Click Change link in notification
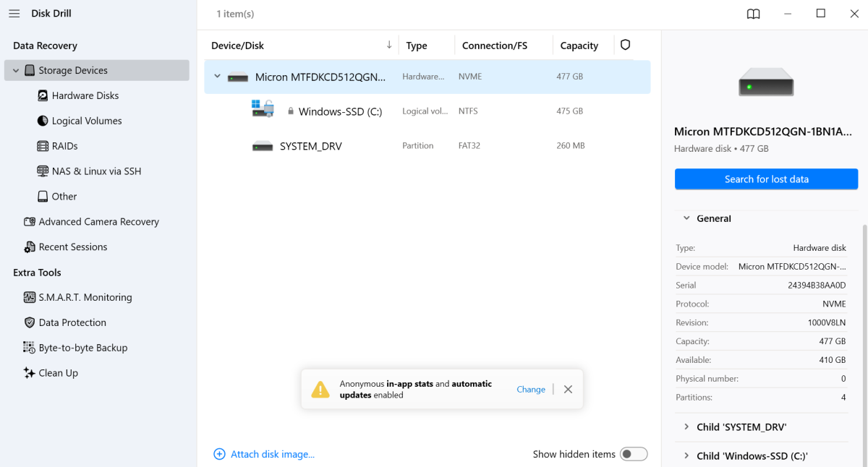The image size is (868, 467). click(530, 390)
